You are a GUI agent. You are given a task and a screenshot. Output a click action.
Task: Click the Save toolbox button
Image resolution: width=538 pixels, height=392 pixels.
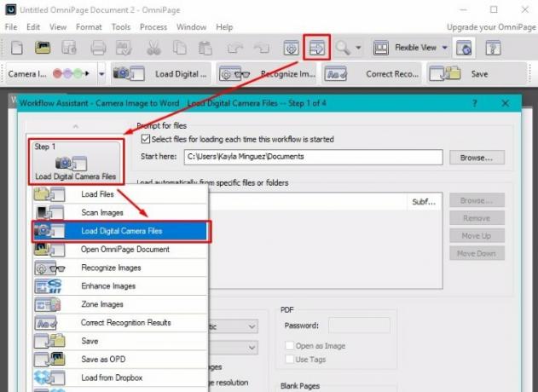477,74
